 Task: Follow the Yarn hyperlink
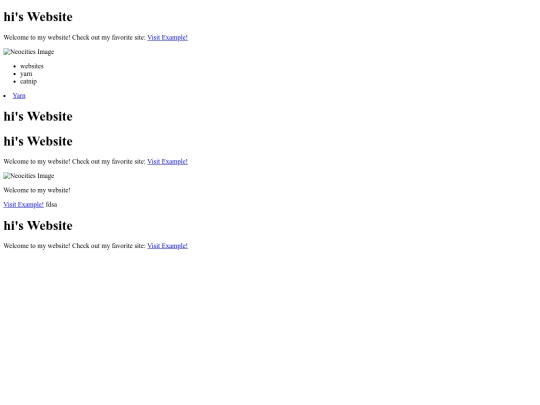pos(19,96)
